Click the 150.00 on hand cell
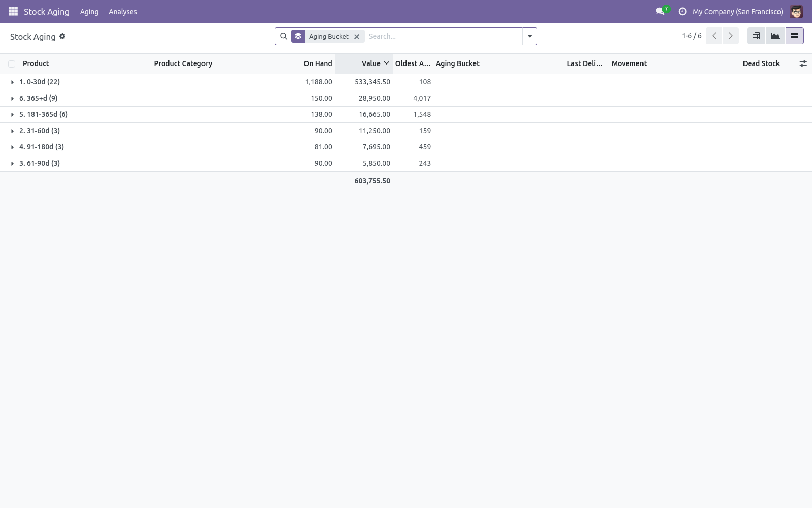The width and height of the screenshot is (812, 508). click(x=321, y=98)
